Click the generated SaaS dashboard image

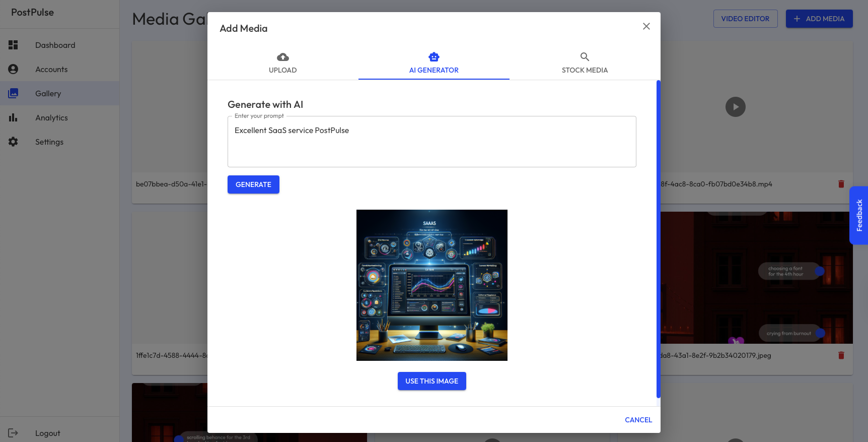[432, 285]
